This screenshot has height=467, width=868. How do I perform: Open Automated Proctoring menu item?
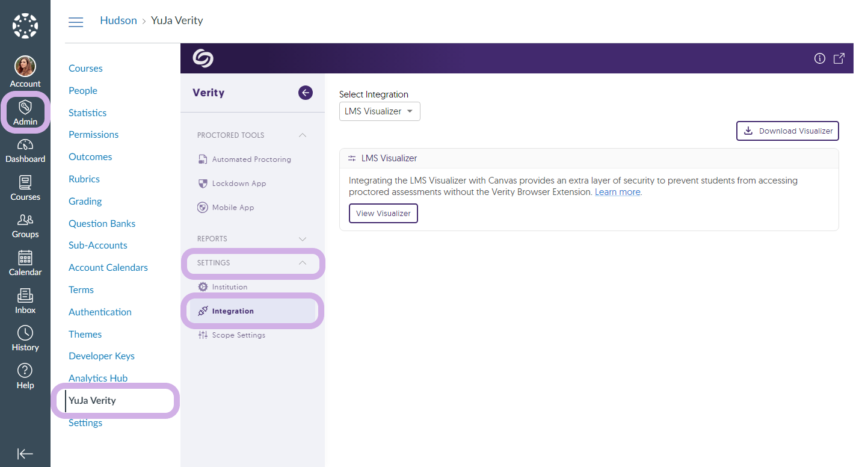coord(251,159)
